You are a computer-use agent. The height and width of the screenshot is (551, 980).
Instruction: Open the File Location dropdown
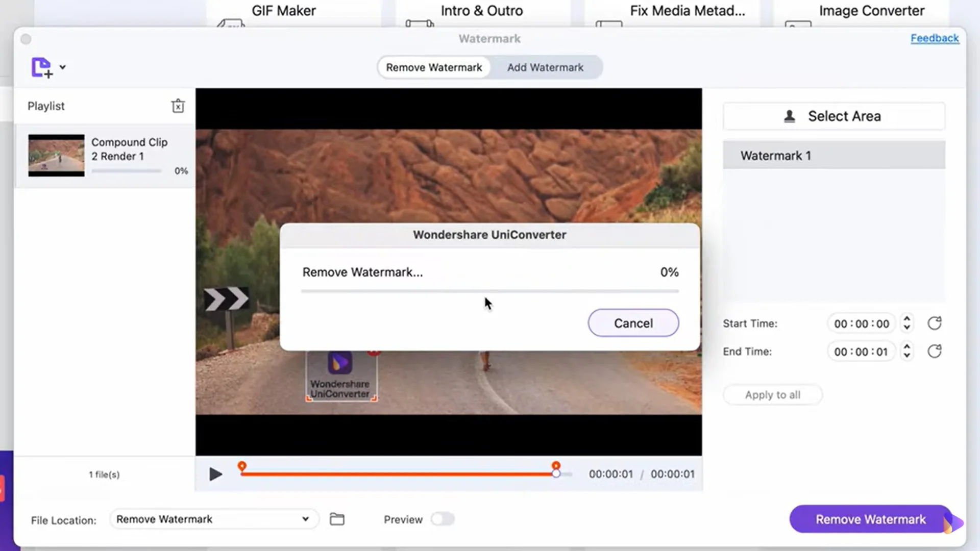click(211, 519)
